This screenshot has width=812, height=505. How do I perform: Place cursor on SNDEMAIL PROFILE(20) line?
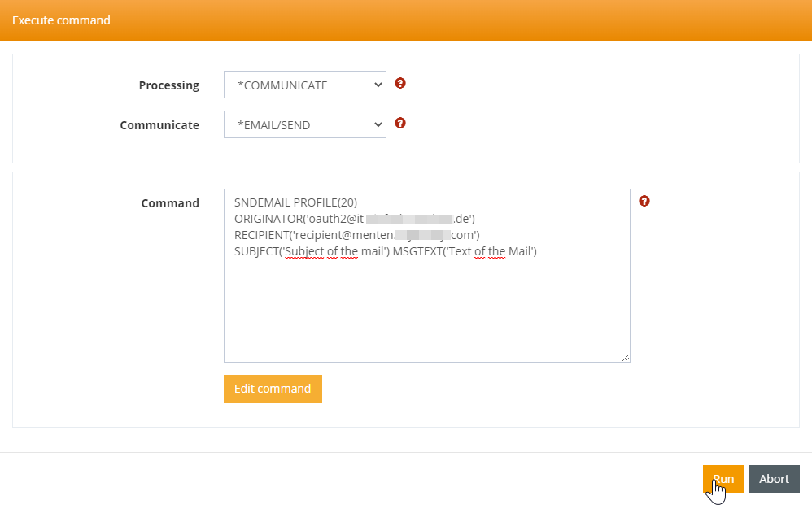[x=295, y=202]
